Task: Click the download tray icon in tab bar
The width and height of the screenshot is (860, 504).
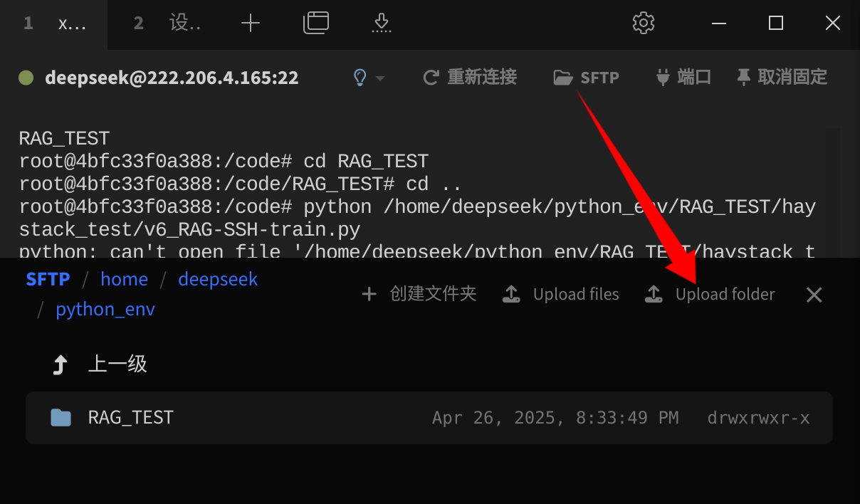Action: coord(382,23)
